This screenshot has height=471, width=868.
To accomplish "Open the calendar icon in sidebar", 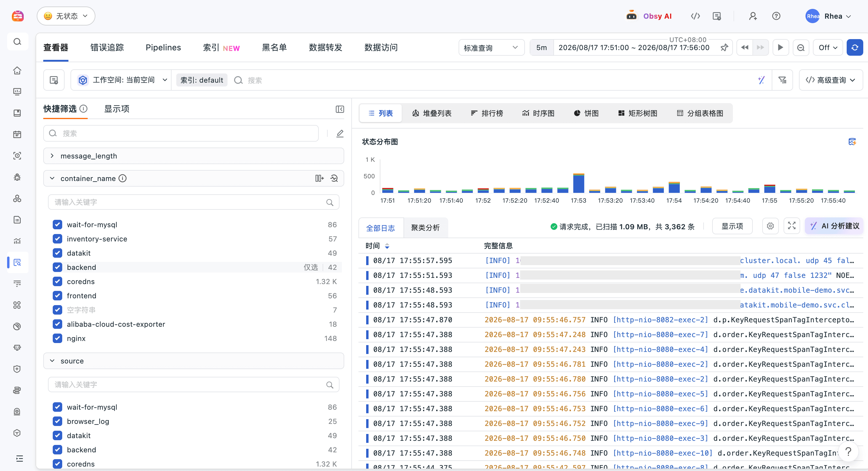I will [17, 134].
